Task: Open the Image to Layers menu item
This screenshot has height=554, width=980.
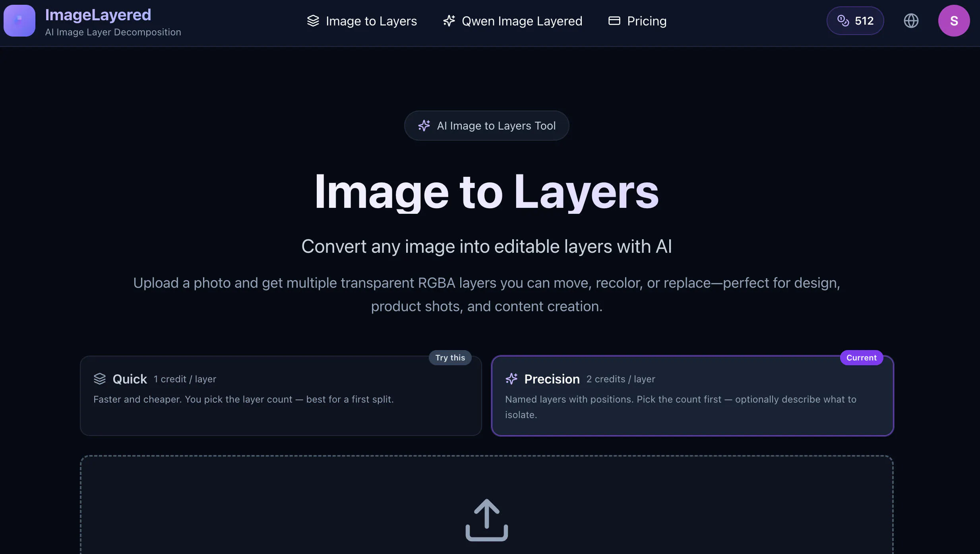Action: (362, 21)
